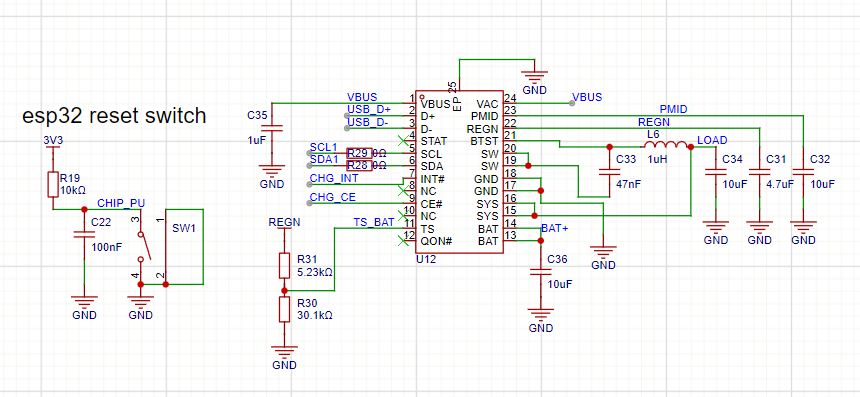Click the INT# pin name on U12

tap(432, 178)
